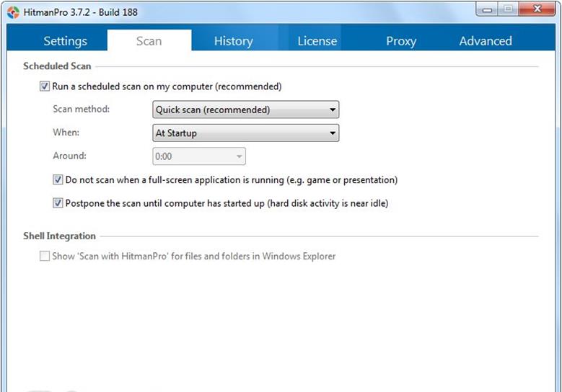
Task: Click the HitmanPro 3.7.2 - Build 188 title
Action: (81, 12)
